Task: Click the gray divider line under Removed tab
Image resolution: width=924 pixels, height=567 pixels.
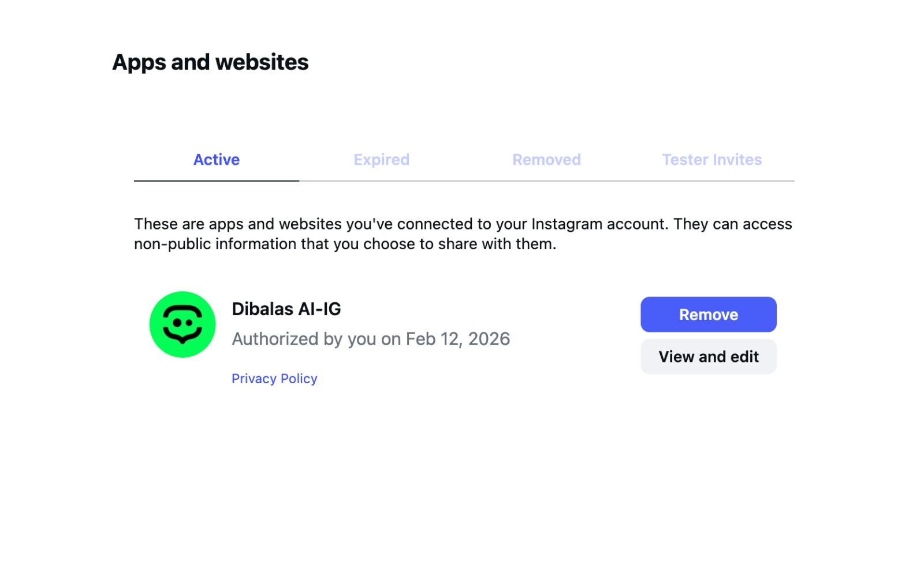Action: pyautogui.click(x=546, y=181)
